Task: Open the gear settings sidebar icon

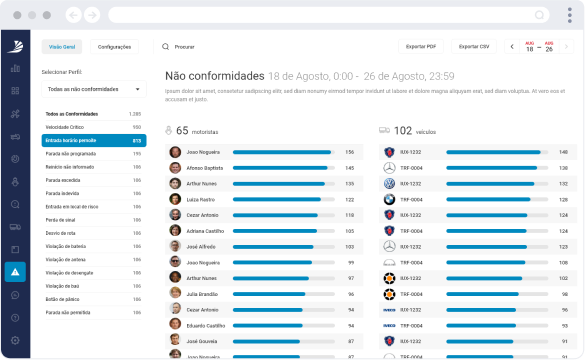Action: click(15, 341)
